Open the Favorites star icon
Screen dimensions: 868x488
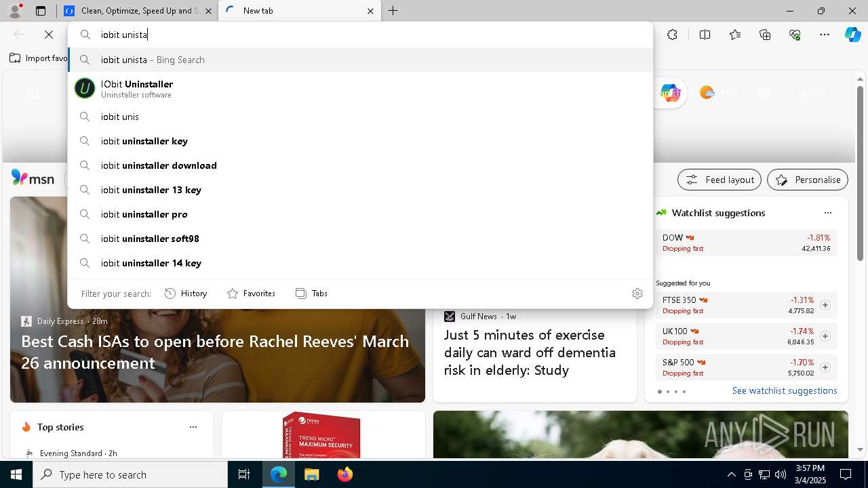(735, 35)
